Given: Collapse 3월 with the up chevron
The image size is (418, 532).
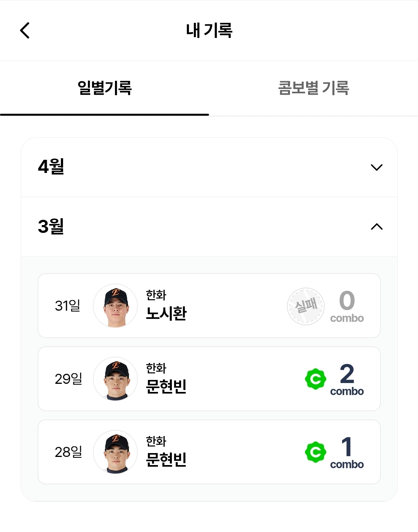Looking at the screenshot, I should 377,227.
